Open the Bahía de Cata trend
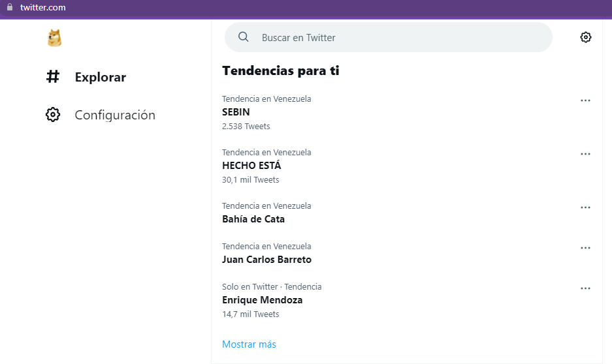The height and width of the screenshot is (364, 612). click(x=253, y=219)
